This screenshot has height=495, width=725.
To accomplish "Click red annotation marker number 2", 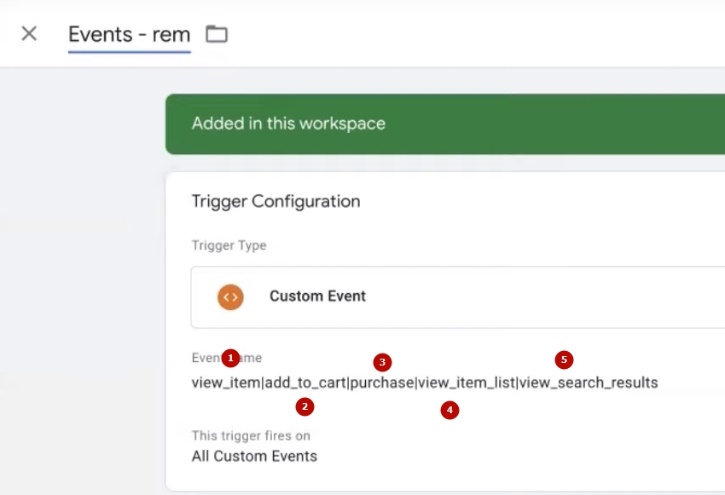I will coord(306,406).
